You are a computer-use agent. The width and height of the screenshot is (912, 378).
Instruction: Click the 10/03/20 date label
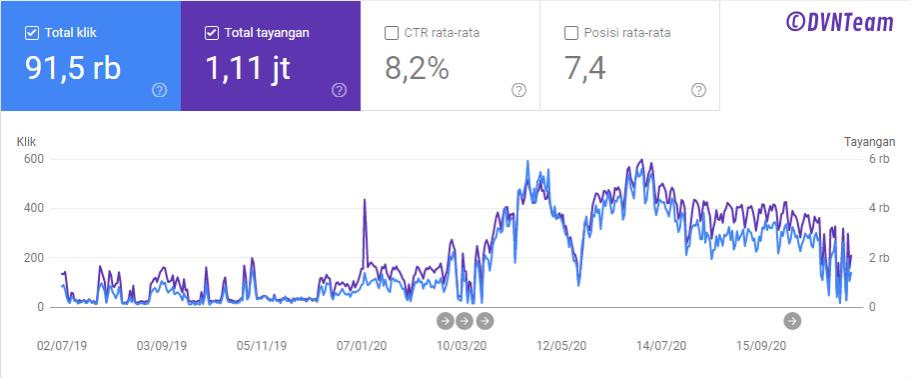tap(462, 345)
